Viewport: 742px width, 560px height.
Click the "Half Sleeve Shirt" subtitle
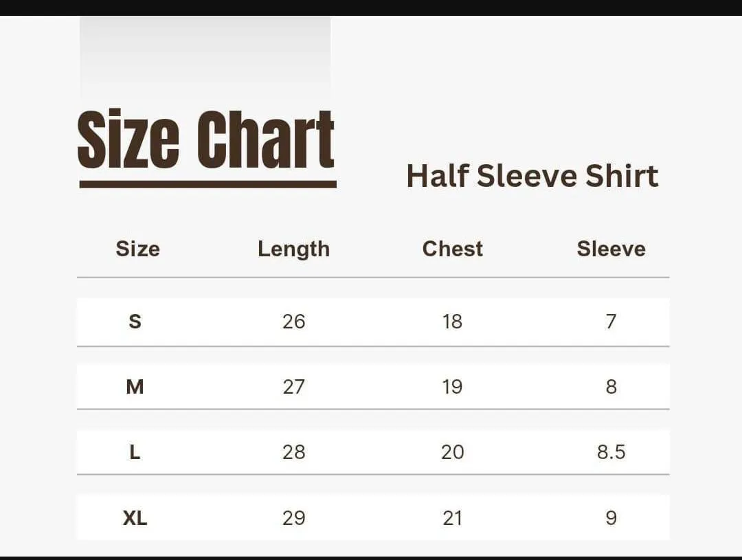(x=532, y=176)
